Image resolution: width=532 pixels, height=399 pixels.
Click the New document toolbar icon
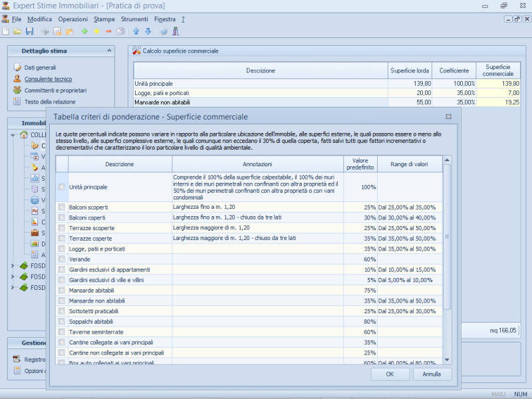5,31
